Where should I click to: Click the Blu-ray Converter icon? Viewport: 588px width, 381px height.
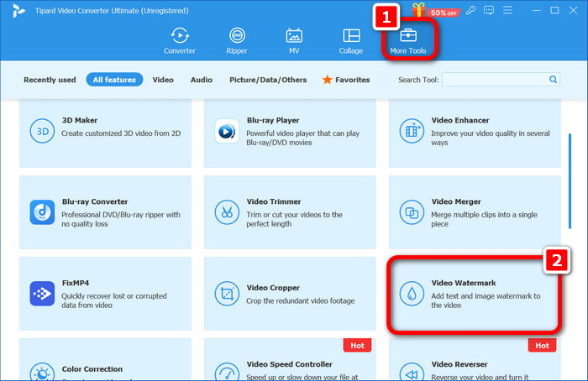(x=42, y=212)
